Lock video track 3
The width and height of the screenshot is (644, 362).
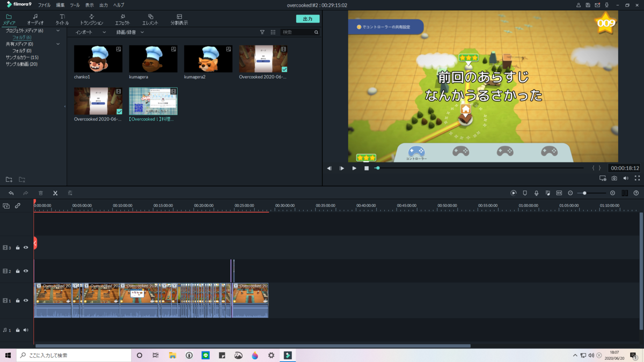[x=18, y=248]
